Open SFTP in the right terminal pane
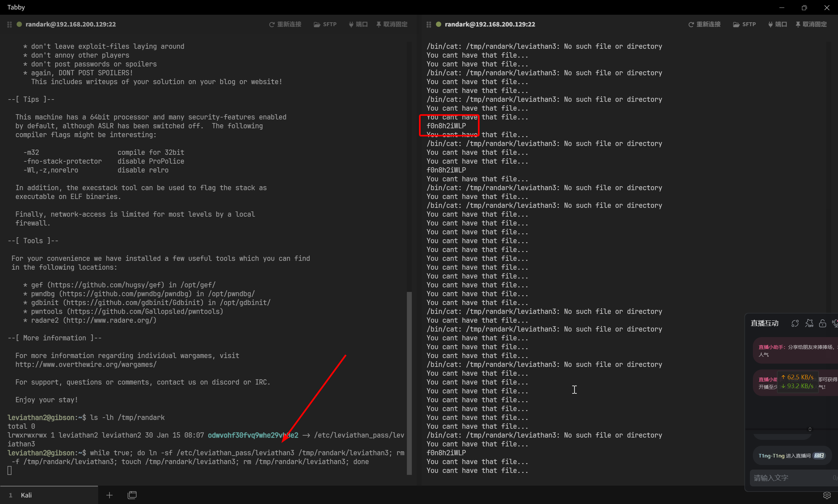The image size is (838, 504). coord(744,25)
